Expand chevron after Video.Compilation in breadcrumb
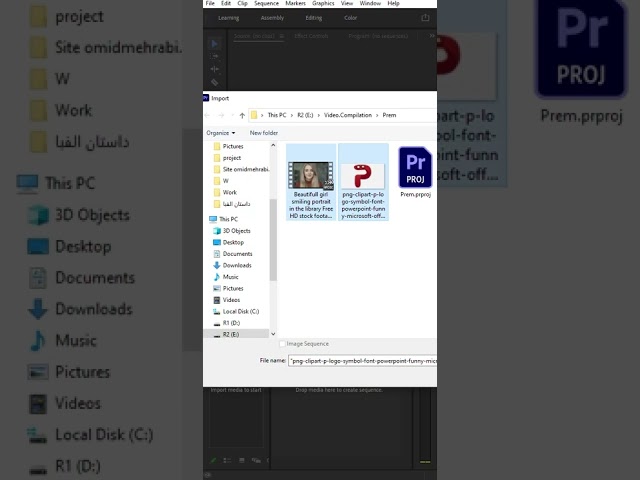The image size is (640, 480). tap(377, 116)
